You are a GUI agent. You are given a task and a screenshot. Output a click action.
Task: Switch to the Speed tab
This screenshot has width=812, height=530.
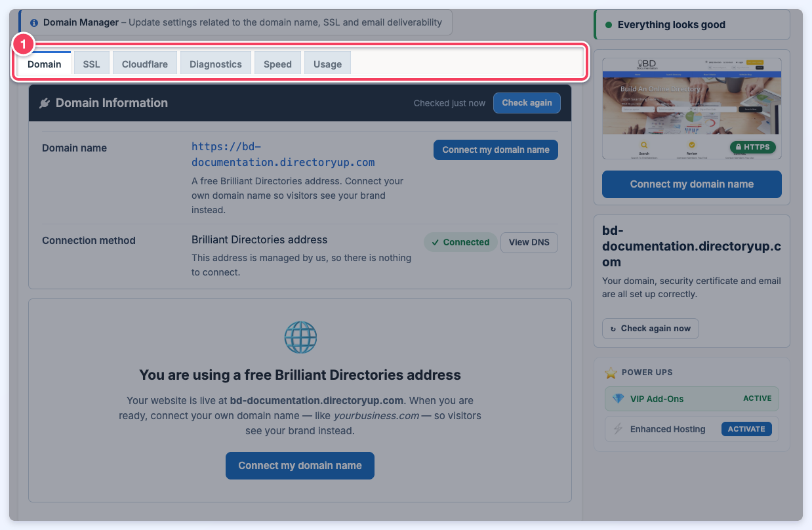(x=277, y=64)
